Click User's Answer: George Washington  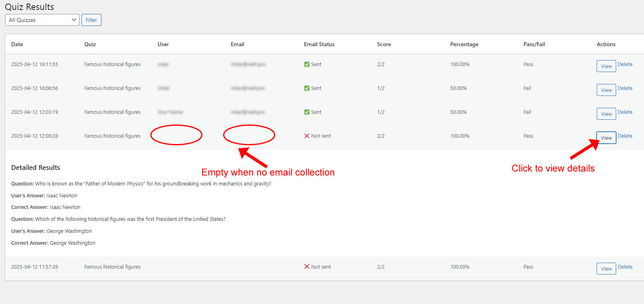52,231
